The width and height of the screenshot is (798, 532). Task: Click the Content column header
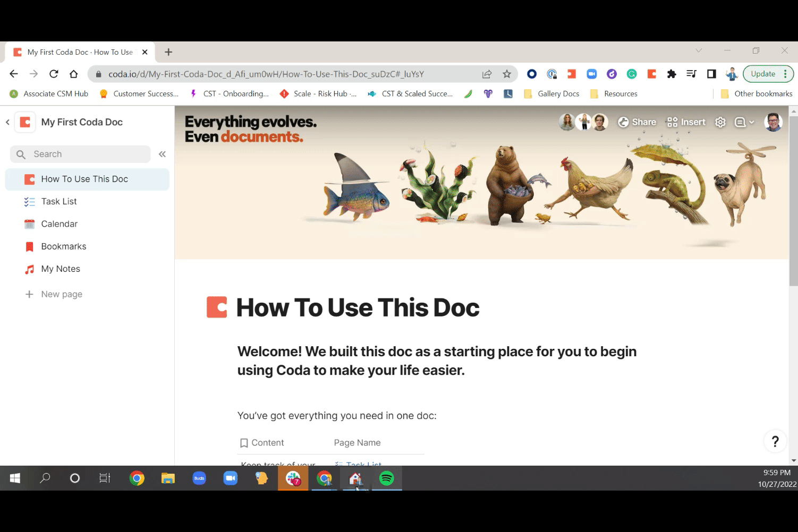tap(262, 443)
